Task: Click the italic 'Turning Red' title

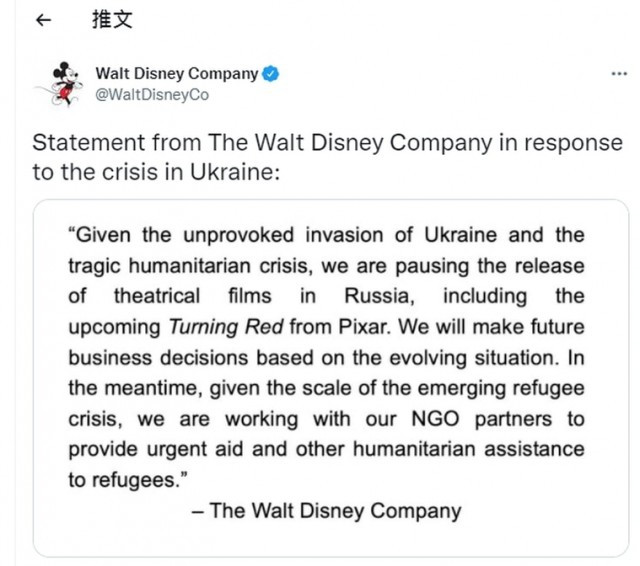Action: [x=226, y=327]
